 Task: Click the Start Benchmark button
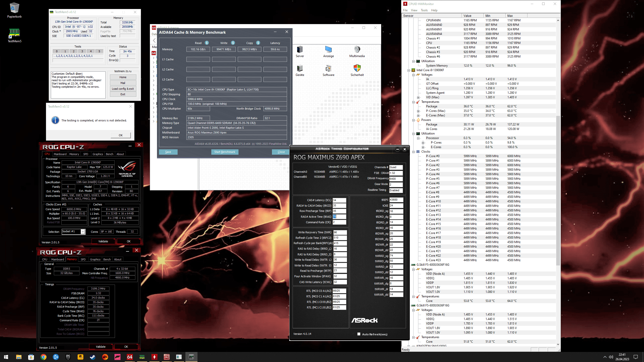point(225,152)
